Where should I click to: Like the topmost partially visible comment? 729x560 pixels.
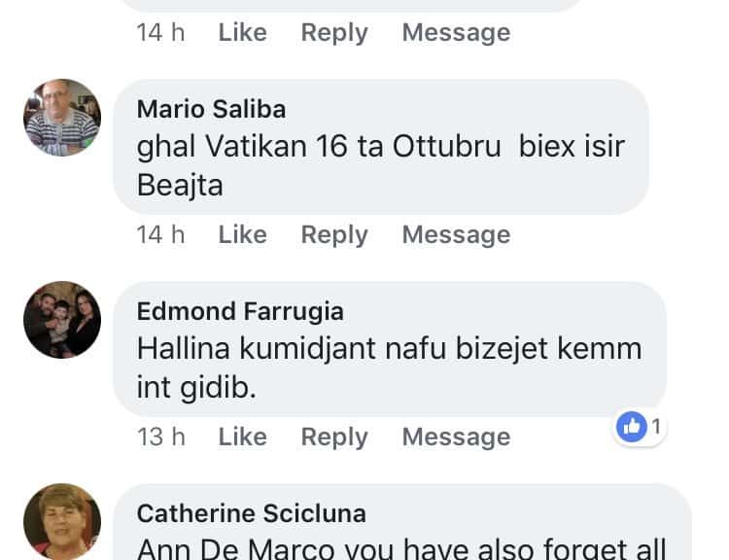[x=242, y=32]
